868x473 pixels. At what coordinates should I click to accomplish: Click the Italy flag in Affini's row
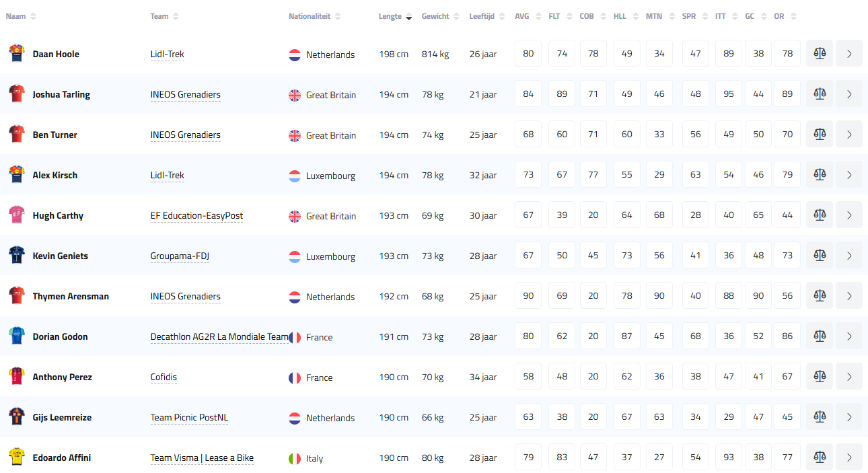point(295,458)
